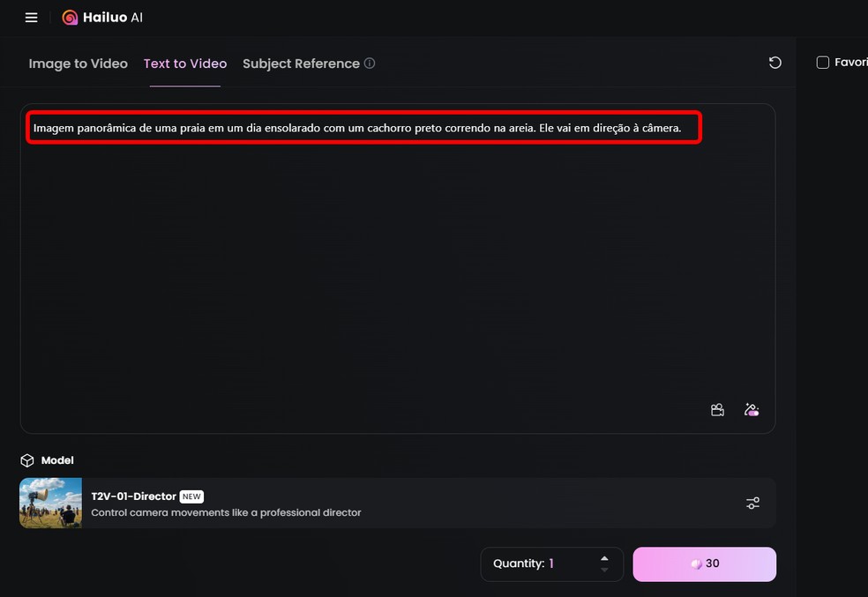This screenshot has height=597, width=868.
Task: Click the pink generate button showing 30
Action: click(x=704, y=564)
